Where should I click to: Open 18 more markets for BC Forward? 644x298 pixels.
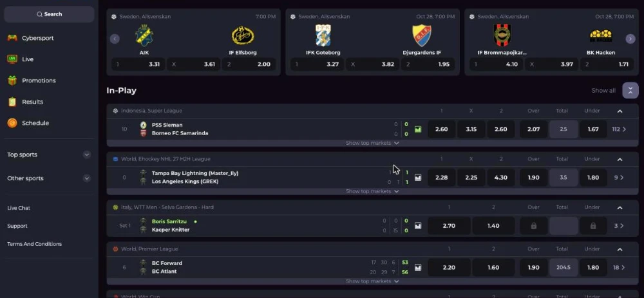(619, 268)
